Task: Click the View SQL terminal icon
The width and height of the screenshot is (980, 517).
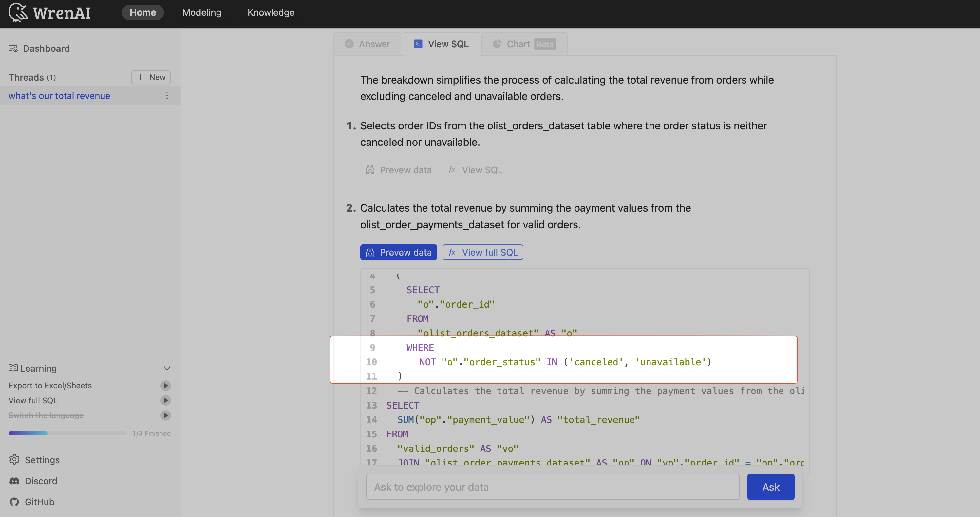Action: click(418, 44)
